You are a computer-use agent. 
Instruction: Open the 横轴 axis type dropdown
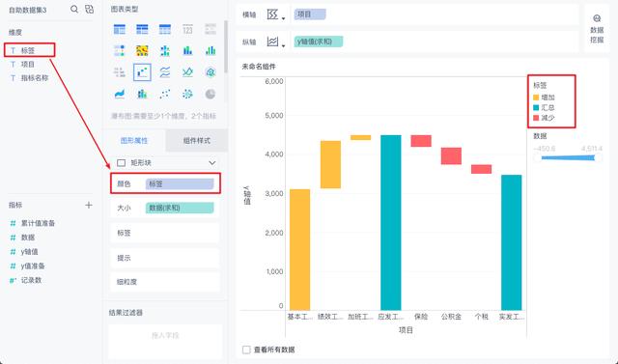point(275,14)
